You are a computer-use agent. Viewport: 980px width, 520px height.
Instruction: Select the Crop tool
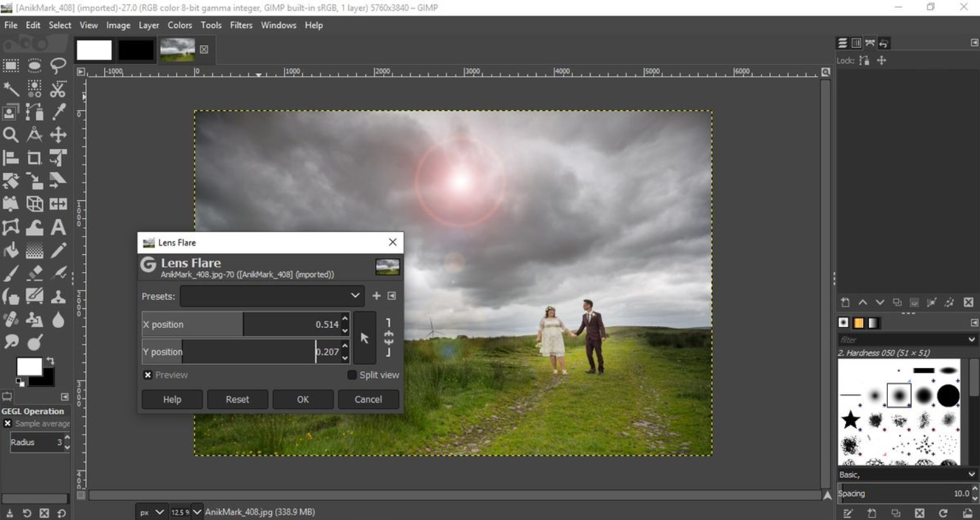pos(34,158)
